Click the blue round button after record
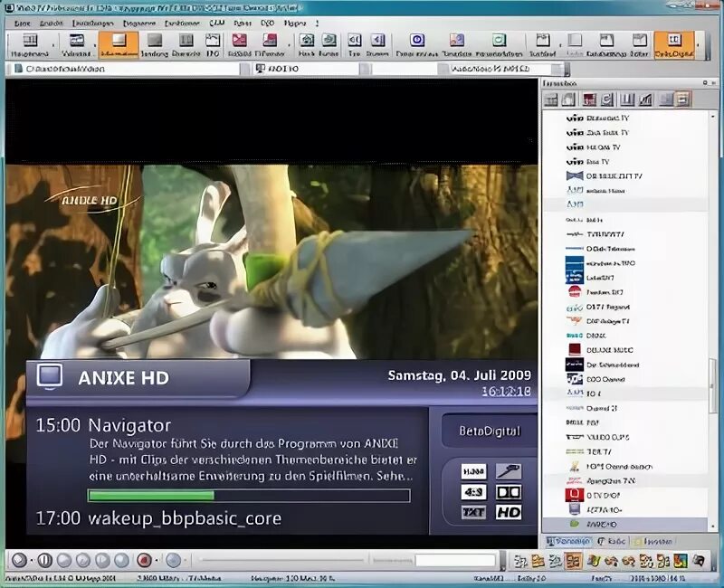The image size is (724, 588). [173, 560]
